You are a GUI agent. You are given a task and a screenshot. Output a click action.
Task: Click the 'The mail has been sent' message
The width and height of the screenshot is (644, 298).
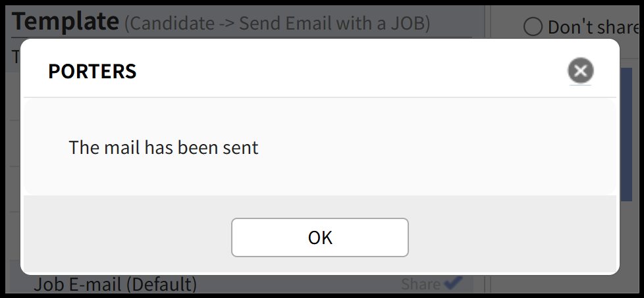click(x=163, y=147)
